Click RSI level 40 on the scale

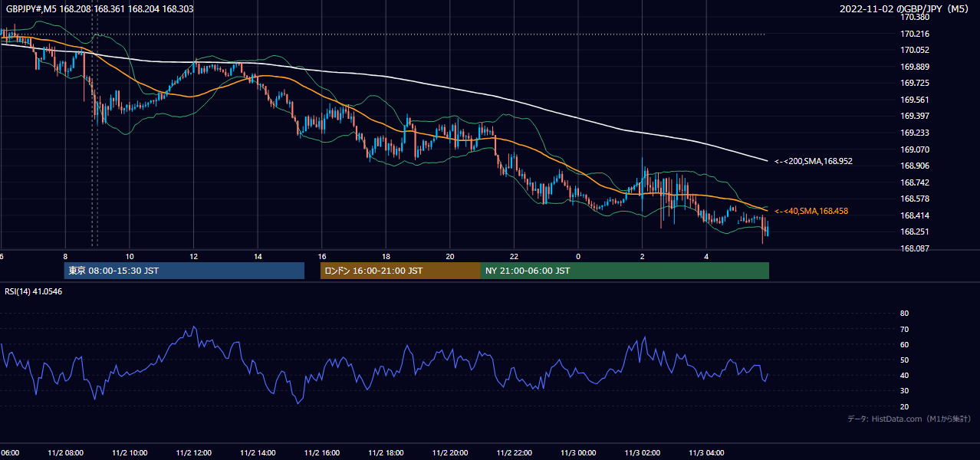click(x=905, y=376)
